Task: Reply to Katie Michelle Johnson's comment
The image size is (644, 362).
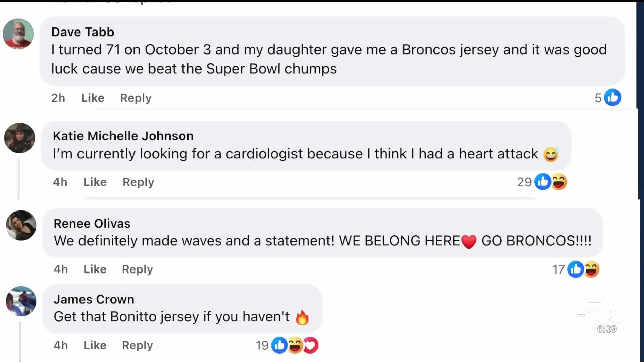Action: tap(138, 182)
